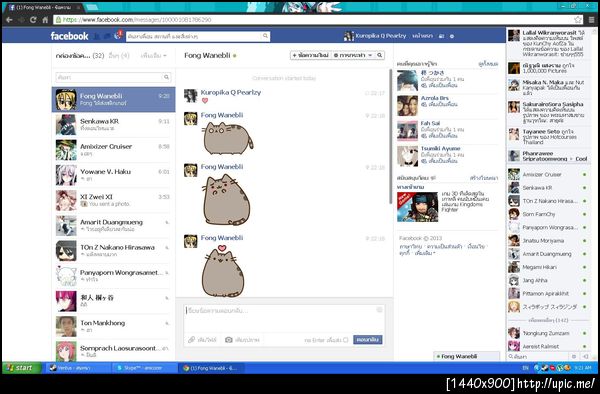Viewport: 600px width, 394px height.
Task: Open conversation with Amixizer Cruiser
Action: click(113, 150)
